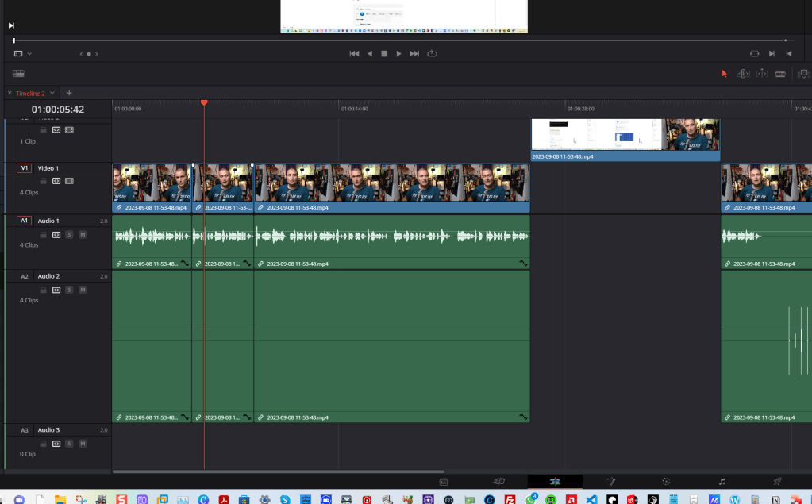The height and width of the screenshot is (504, 812).
Task: Go to previous marker arrow
Action: click(81, 54)
